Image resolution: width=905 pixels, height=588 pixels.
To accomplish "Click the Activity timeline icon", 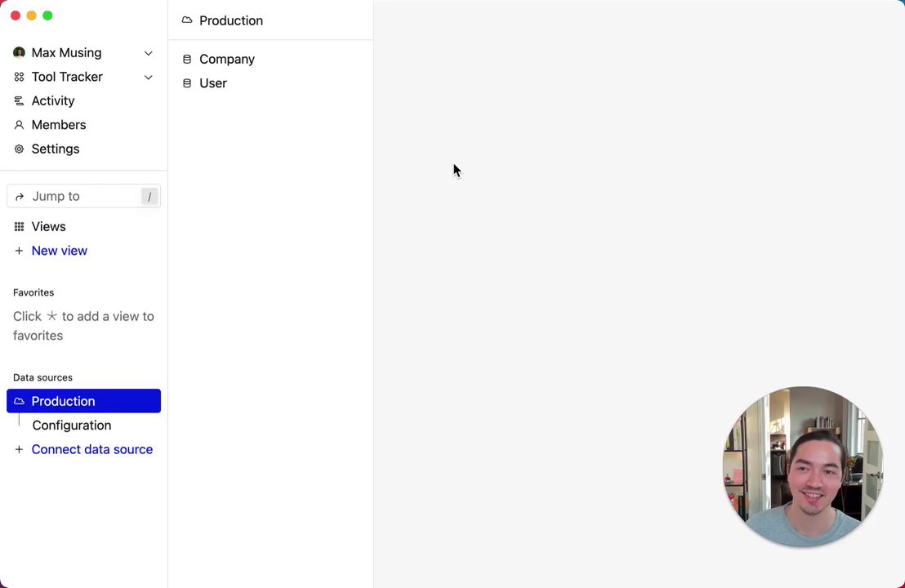I will point(19,101).
